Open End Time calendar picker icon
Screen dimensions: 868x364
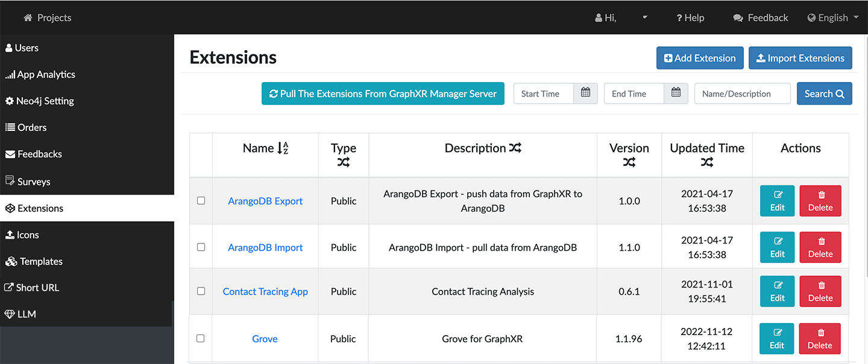pos(676,93)
